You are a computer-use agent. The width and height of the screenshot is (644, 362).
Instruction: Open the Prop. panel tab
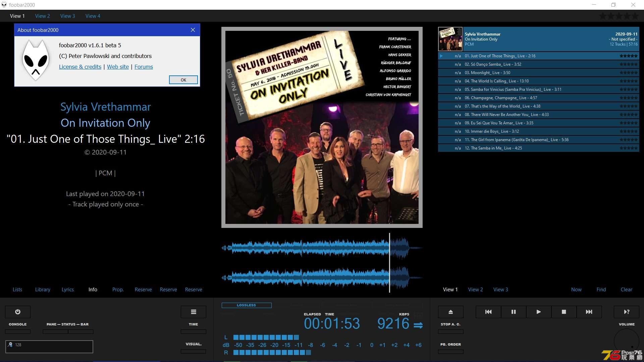(118, 290)
